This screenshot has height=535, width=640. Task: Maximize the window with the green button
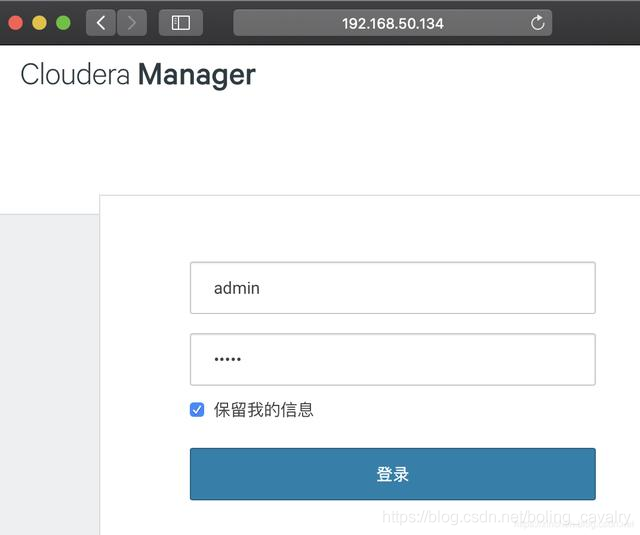pyautogui.click(x=63, y=23)
